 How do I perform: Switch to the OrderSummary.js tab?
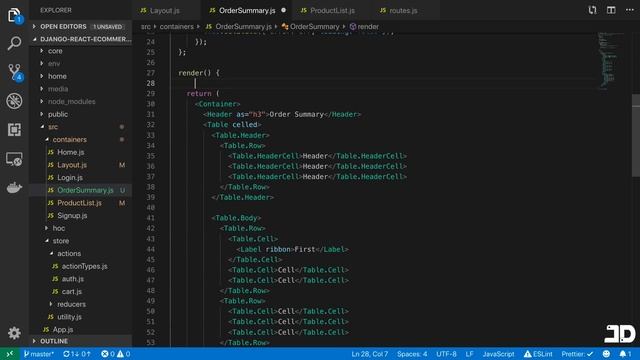pos(247,10)
